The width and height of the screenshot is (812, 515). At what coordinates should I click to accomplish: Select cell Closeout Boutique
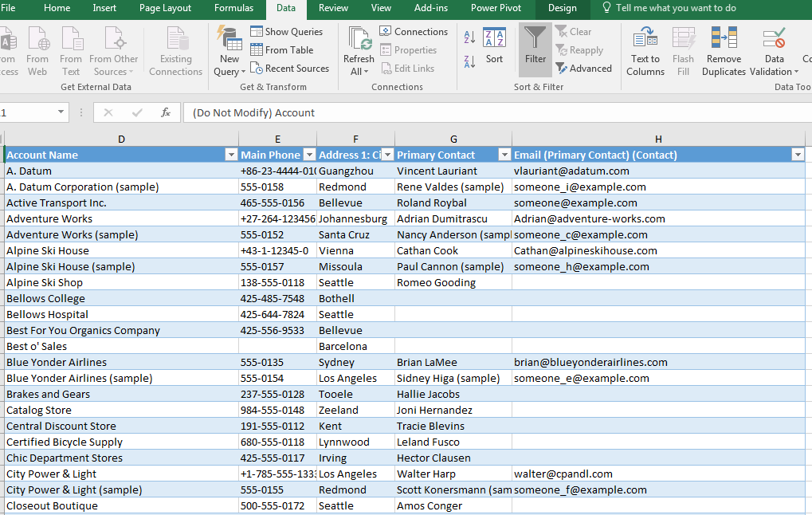click(121, 505)
